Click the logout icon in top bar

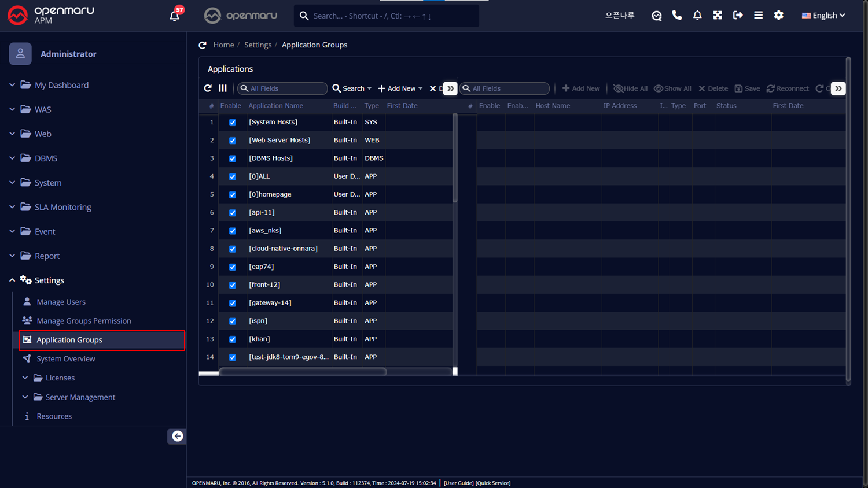pyautogui.click(x=738, y=16)
